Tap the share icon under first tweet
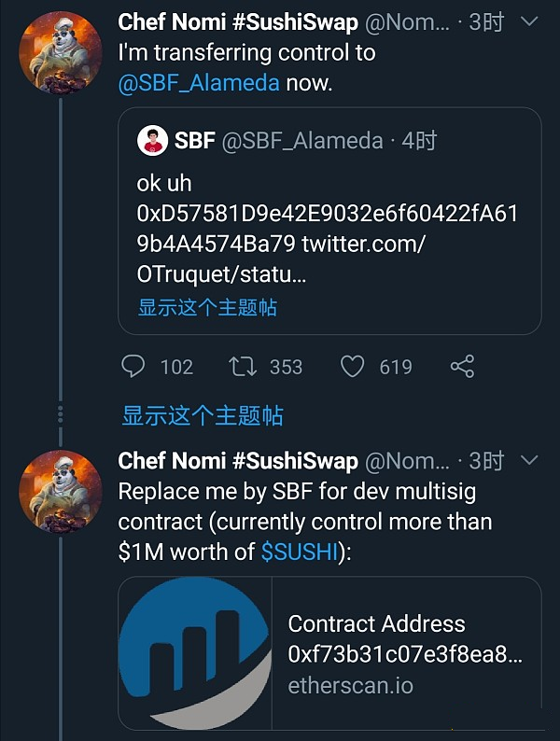The height and width of the screenshot is (741, 560). pyautogui.click(x=462, y=366)
